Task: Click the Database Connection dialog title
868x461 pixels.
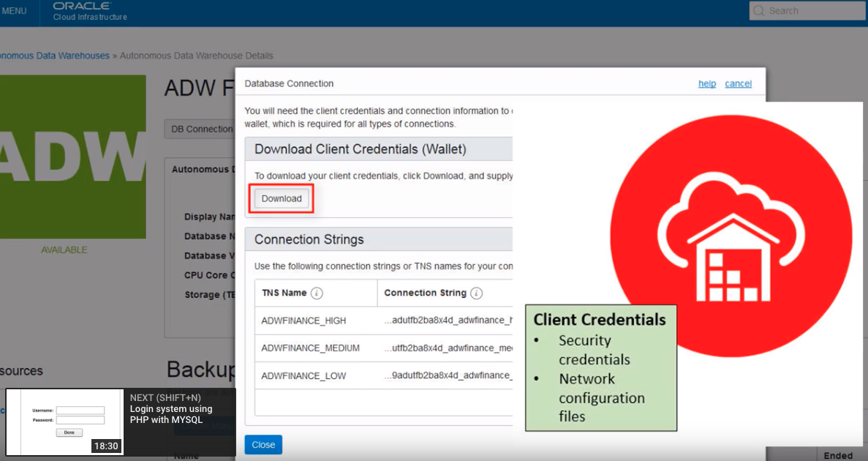Action: [x=289, y=83]
